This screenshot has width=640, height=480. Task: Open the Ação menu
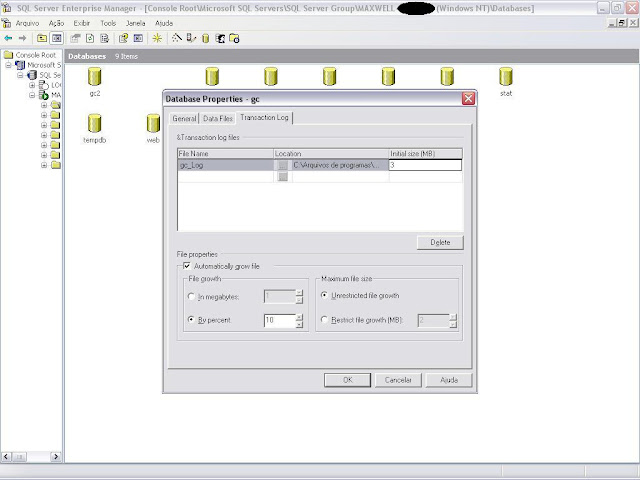click(x=56, y=23)
